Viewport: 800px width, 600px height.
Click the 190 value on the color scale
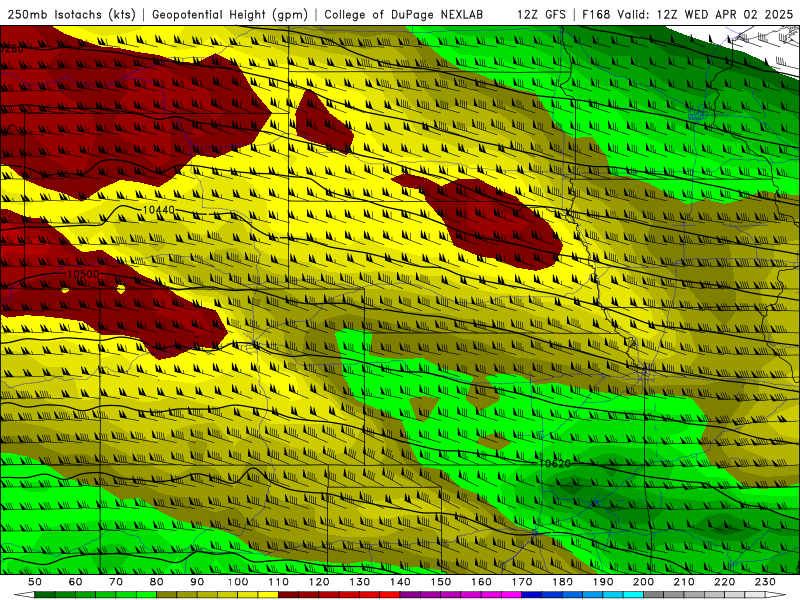point(603,582)
